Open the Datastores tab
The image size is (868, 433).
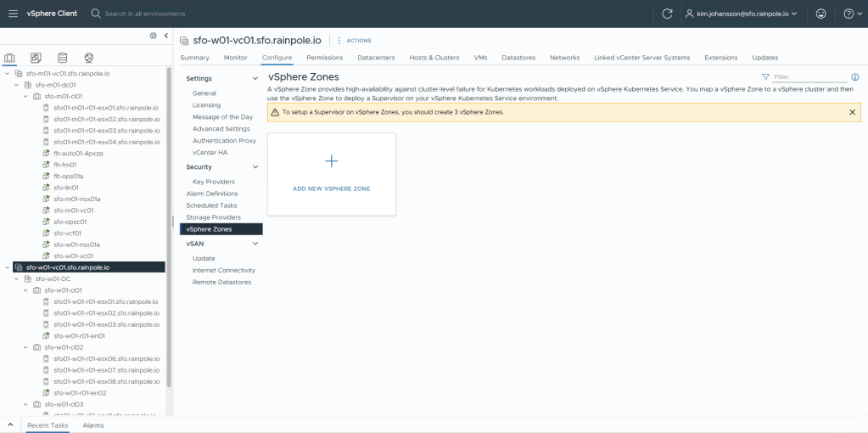tap(518, 58)
